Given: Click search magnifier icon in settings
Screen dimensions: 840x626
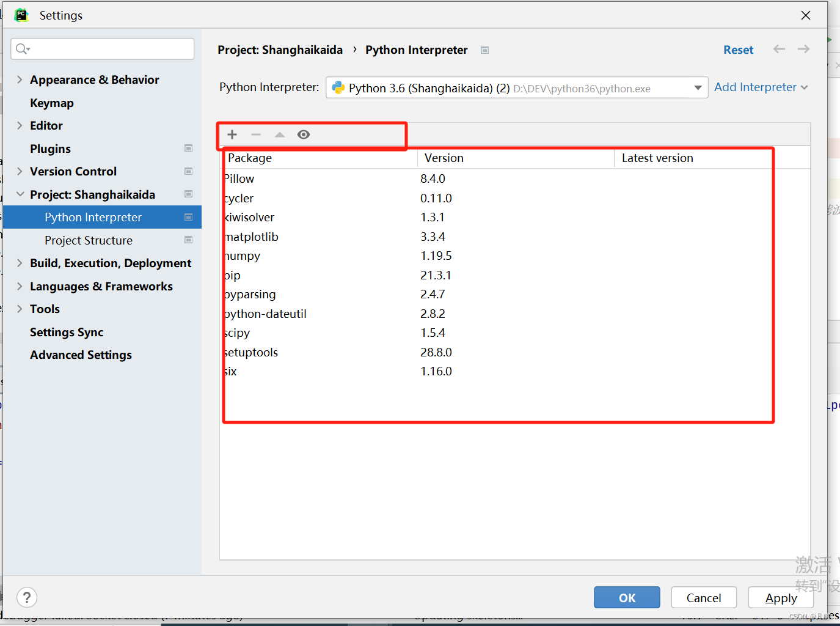Looking at the screenshot, I should (x=23, y=49).
